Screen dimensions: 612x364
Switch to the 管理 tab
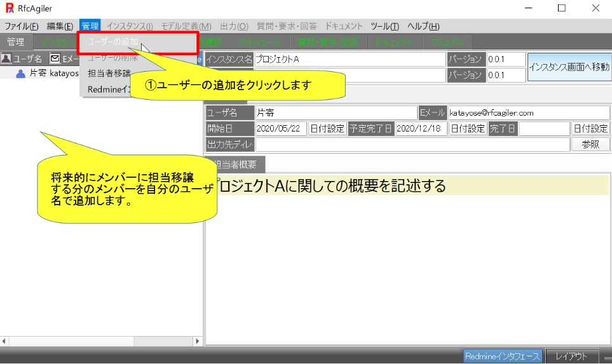[15, 42]
